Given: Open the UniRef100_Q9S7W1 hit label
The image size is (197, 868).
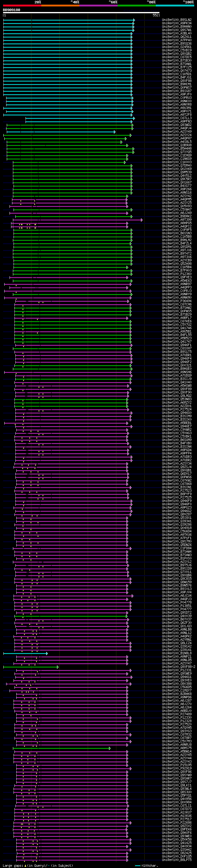Looking at the screenshot, I should [x=177, y=30].
